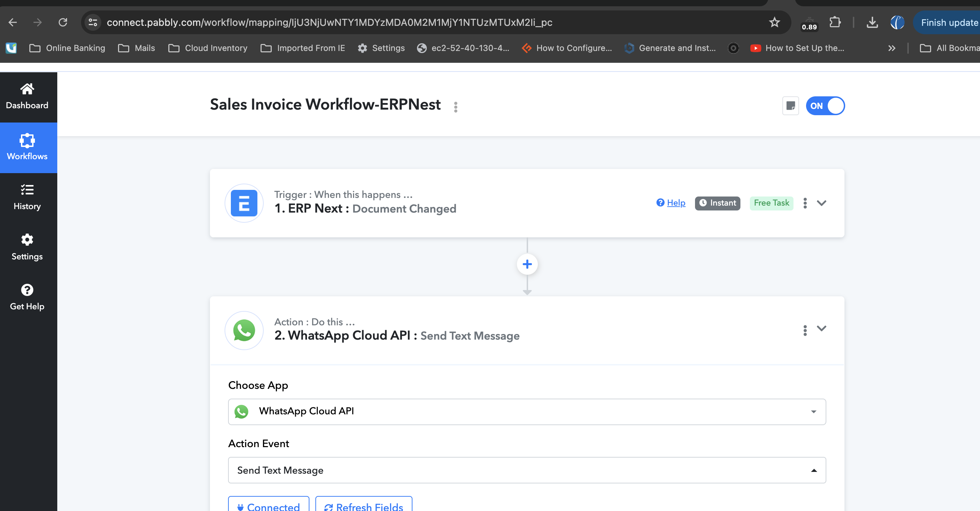Open the browser Extensions puzzle icon
This screenshot has height=511, width=980.
835,22
